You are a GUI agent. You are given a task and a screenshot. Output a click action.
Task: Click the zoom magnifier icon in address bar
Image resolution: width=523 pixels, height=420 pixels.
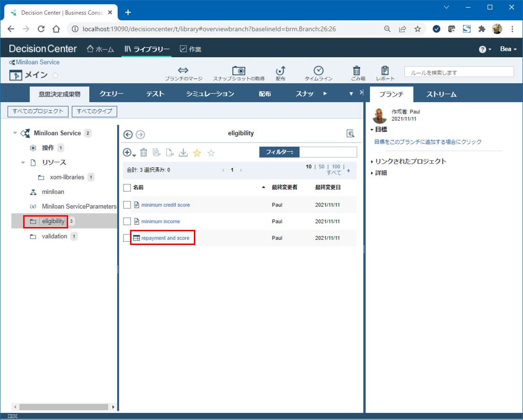point(387,29)
